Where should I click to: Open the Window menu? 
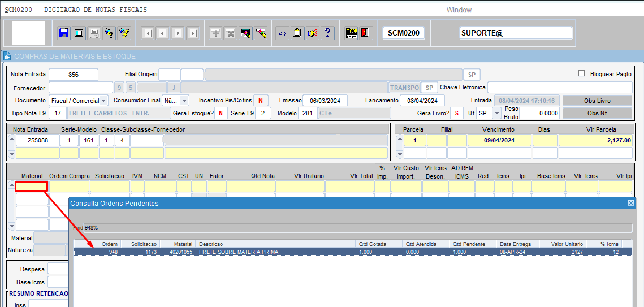click(459, 10)
